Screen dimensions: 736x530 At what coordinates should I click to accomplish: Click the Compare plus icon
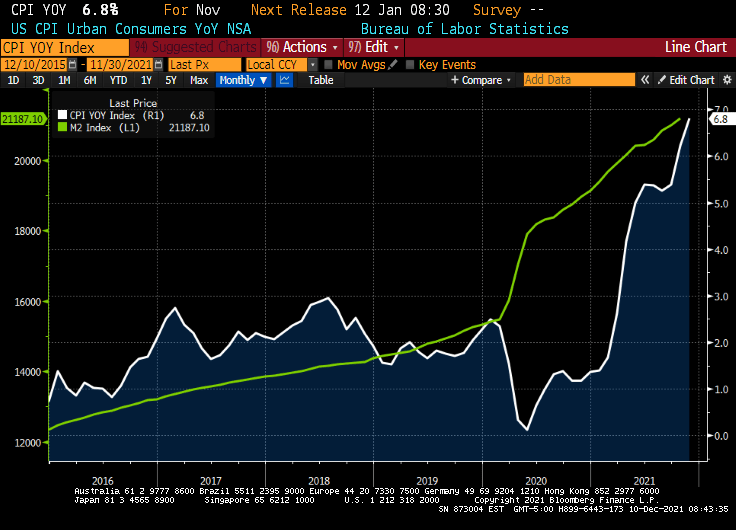[454, 80]
